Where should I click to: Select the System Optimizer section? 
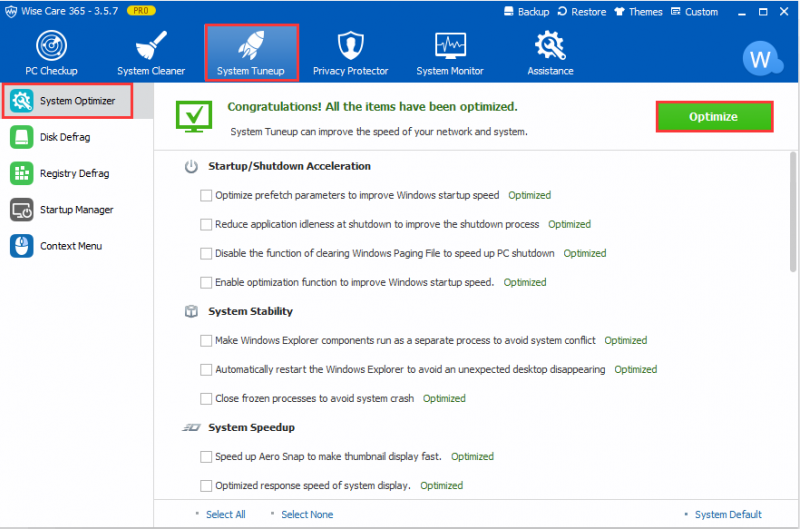(x=78, y=100)
